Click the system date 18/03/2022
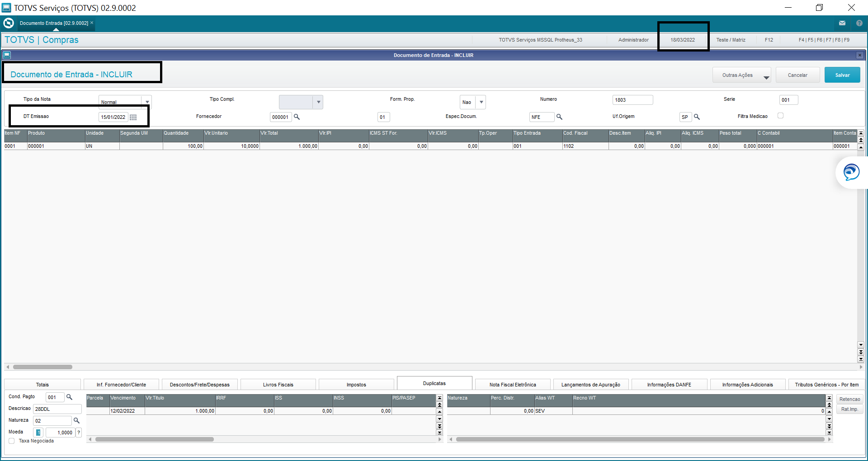Image resolution: width=868 pixels, height=461 pixels. pyautogui.click(x=683, y=40)
